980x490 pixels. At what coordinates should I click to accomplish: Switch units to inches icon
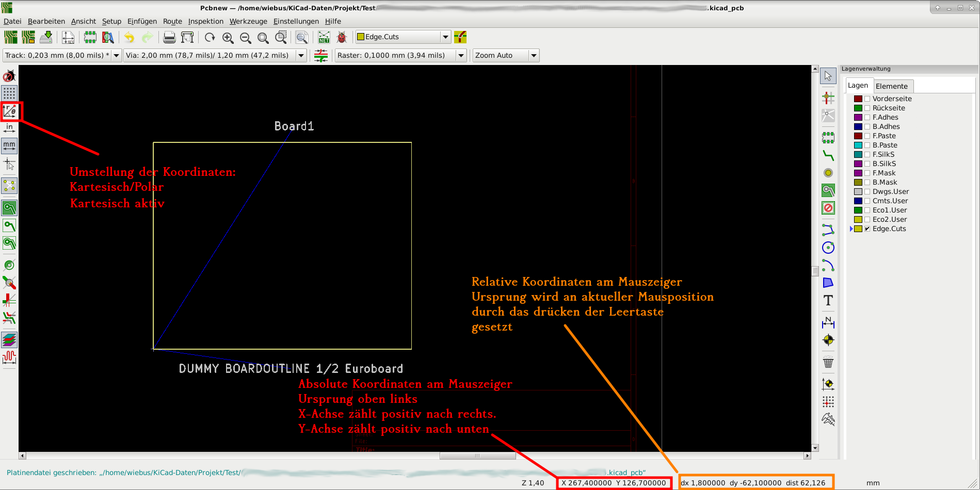tap(10, 128)
